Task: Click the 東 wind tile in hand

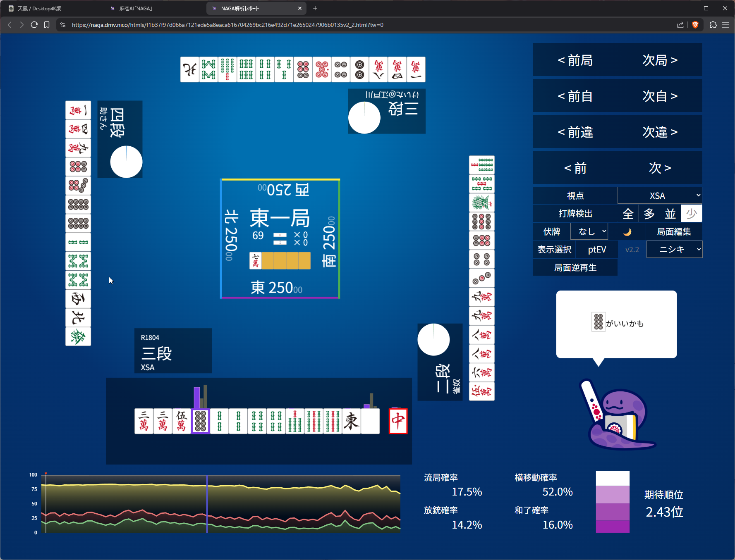Action: (351, 421)
